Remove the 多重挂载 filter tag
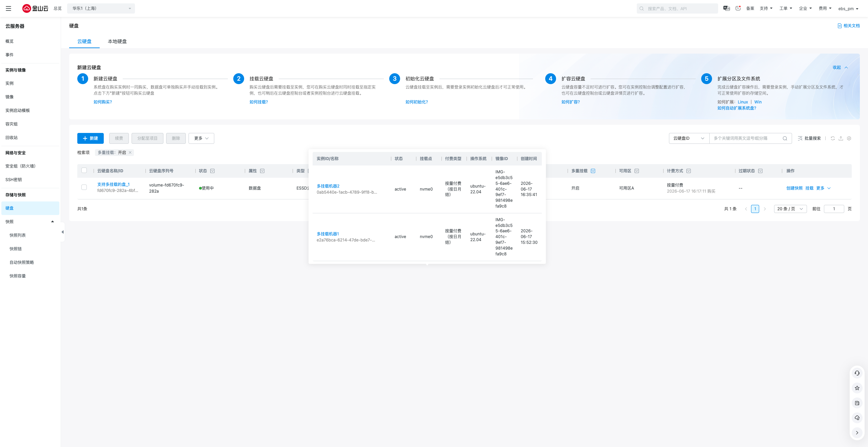The width and height of the screenshot is (868, 447). pyautogui.click(x=130, y=153)
